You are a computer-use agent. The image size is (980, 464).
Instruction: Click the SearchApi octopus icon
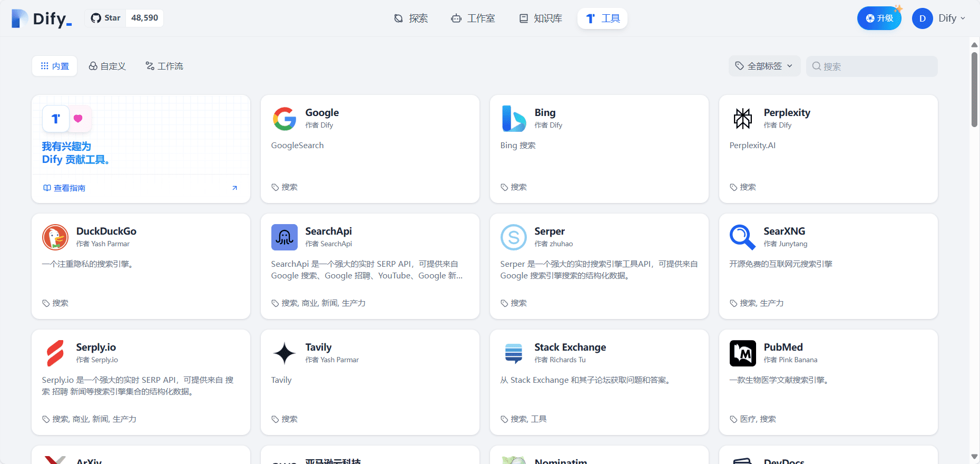pos(285,237)
